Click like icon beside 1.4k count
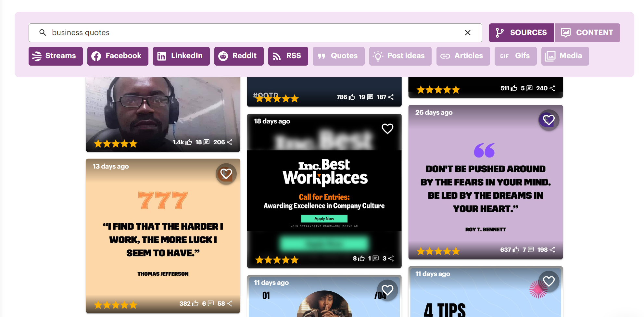The width and height of the screenshot is (644, 317). pos(189,142)
